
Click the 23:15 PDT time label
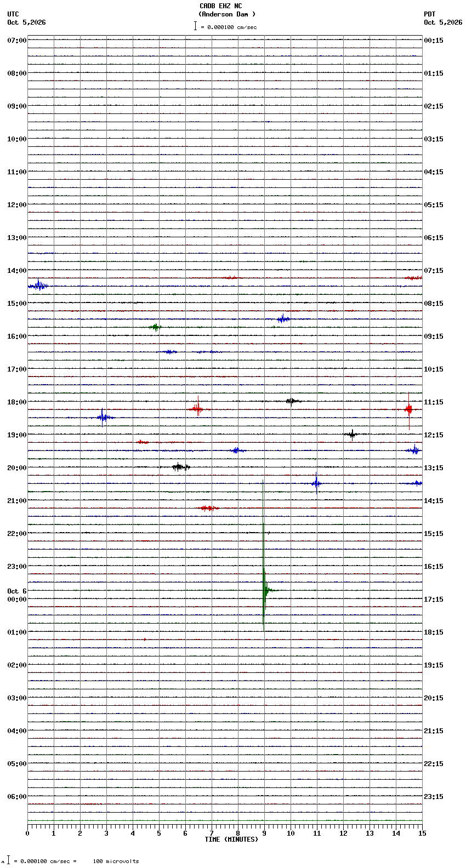pyautogui.click(x=434, y=797)
